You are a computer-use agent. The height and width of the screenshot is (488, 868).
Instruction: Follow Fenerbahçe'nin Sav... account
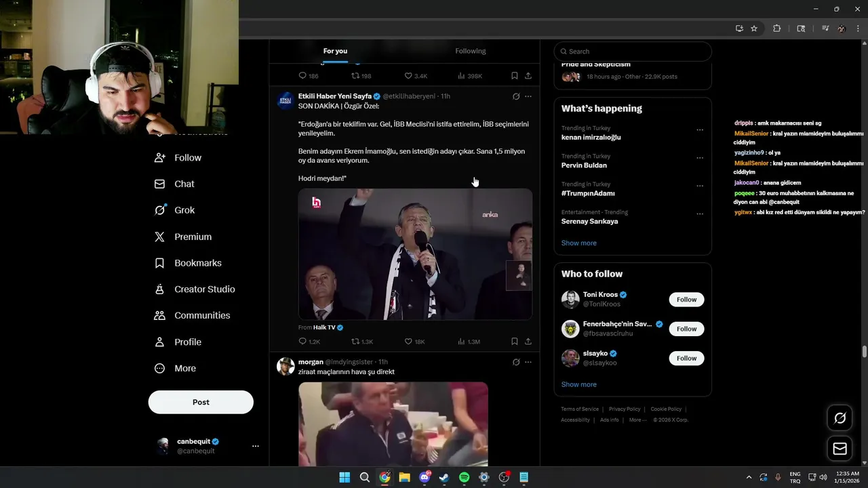tap(686, 329)
